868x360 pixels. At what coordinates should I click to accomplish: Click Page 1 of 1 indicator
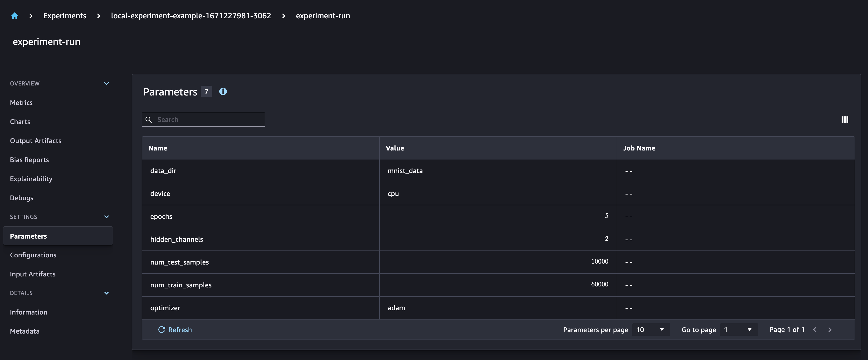click(787, 330)
